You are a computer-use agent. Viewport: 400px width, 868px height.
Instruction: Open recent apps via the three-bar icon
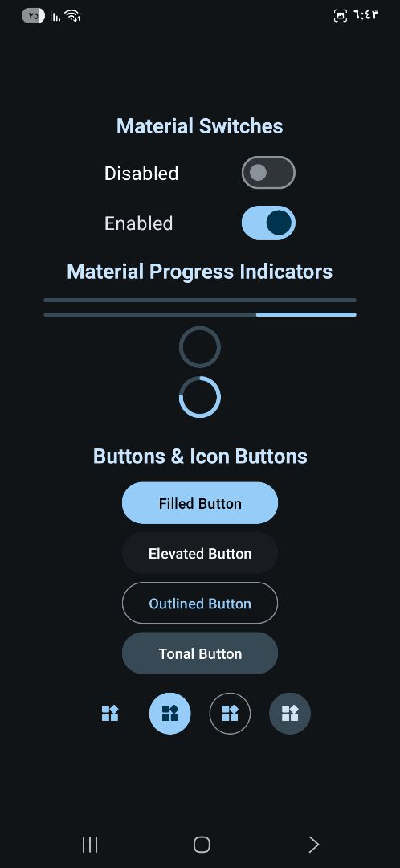click(90, 844)
